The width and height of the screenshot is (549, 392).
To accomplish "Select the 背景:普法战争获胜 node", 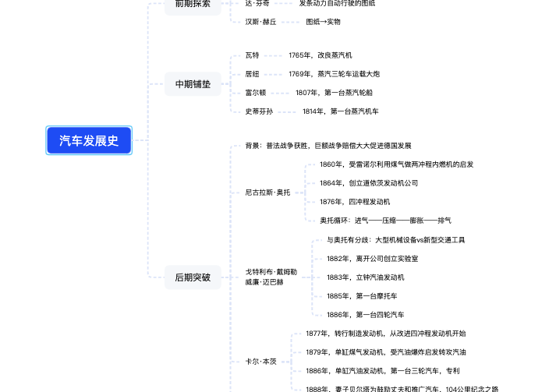I will click(328, 146).
